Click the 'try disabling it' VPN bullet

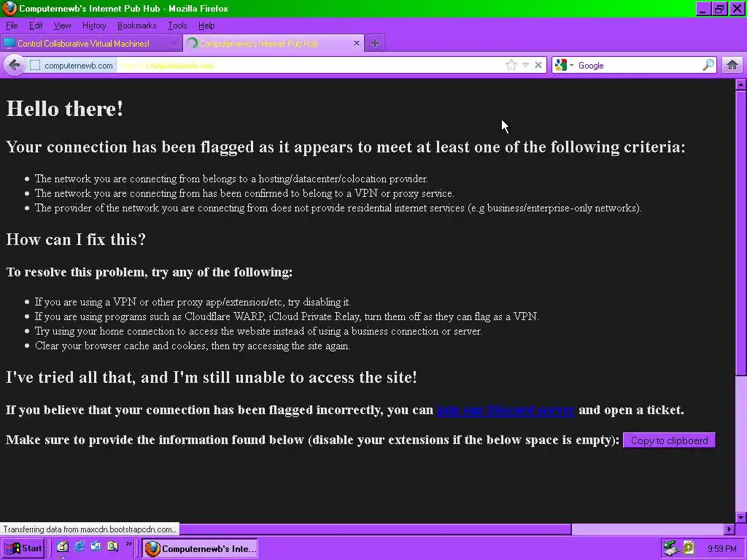click(x=193, y=302)
